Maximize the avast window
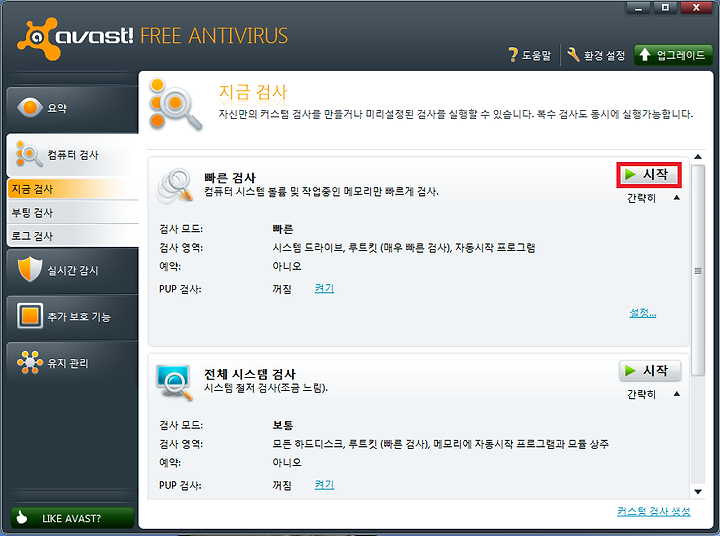Screen dimensions: 720x536 coord(665,8)
